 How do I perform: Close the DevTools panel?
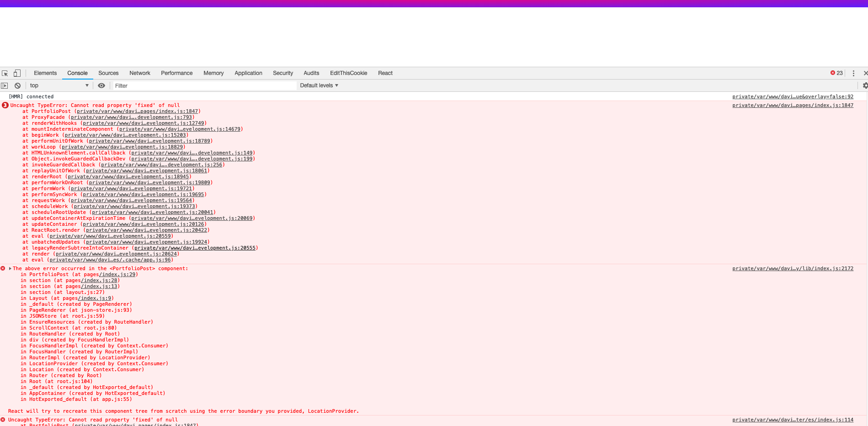865,73
